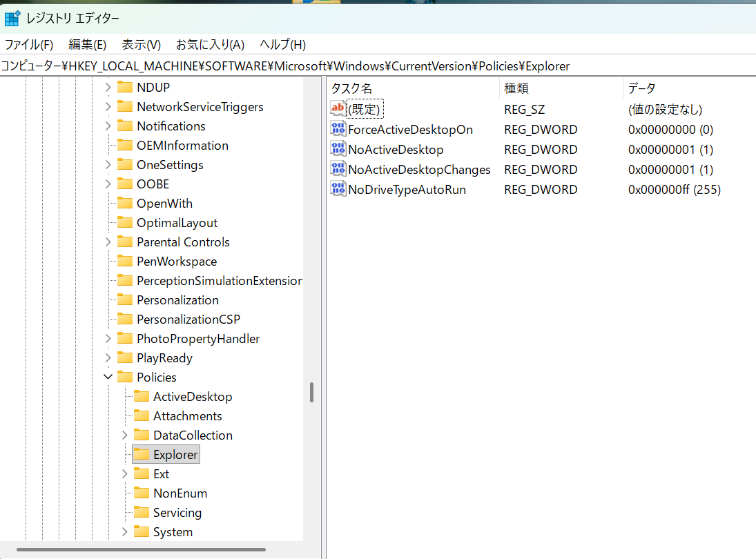Click the Parental Controls folder icon
Image resolution: width=756 pixels, height=559 pixels.
pyautogui.click(x=125, y=242)
